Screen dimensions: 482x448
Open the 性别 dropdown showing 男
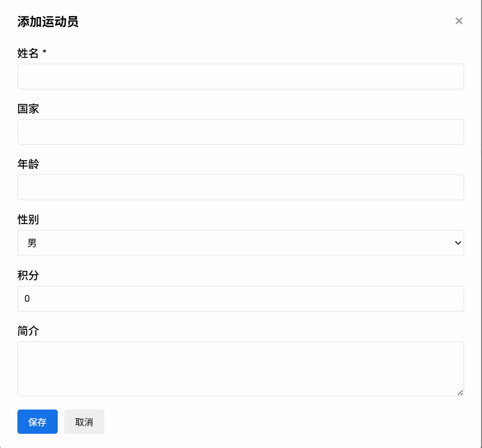[x=241, y=243]
